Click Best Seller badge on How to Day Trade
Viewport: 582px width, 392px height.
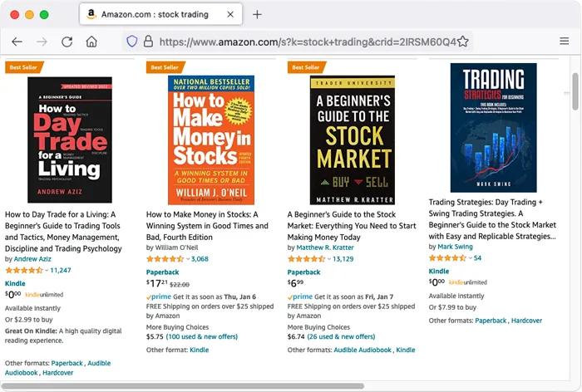click(x=23, y=67)
